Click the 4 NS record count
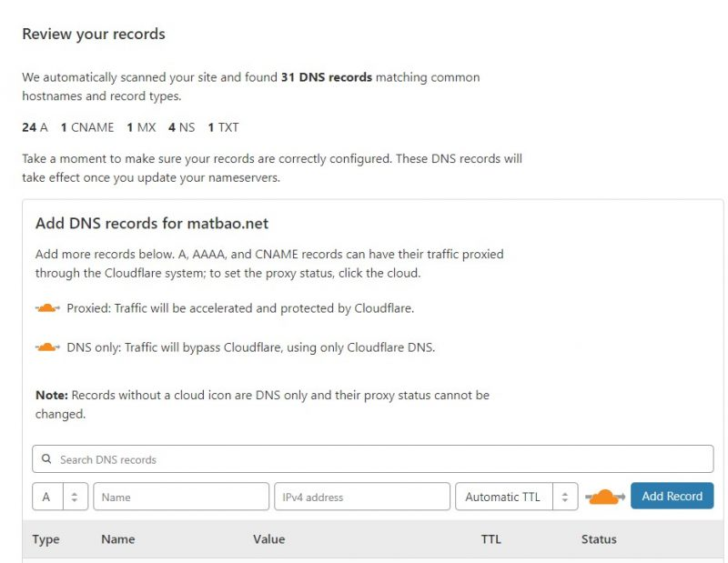The image size is (728, 563). coord(181,127)
